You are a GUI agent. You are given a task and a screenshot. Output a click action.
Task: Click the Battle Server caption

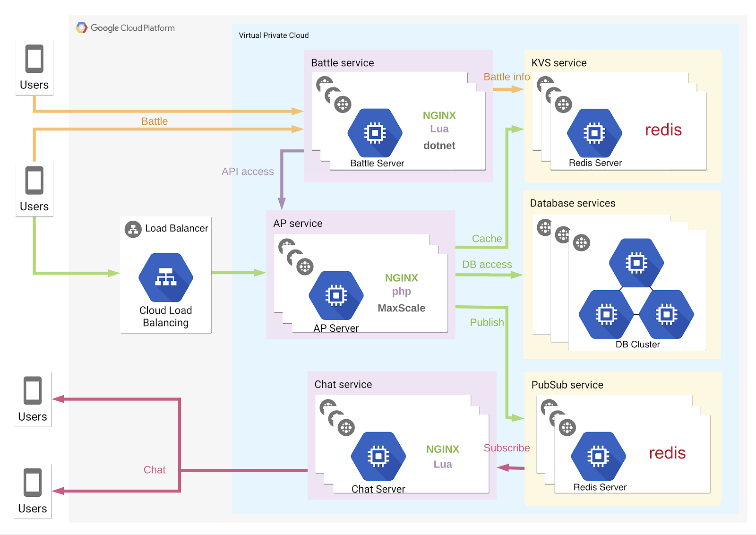377,163
